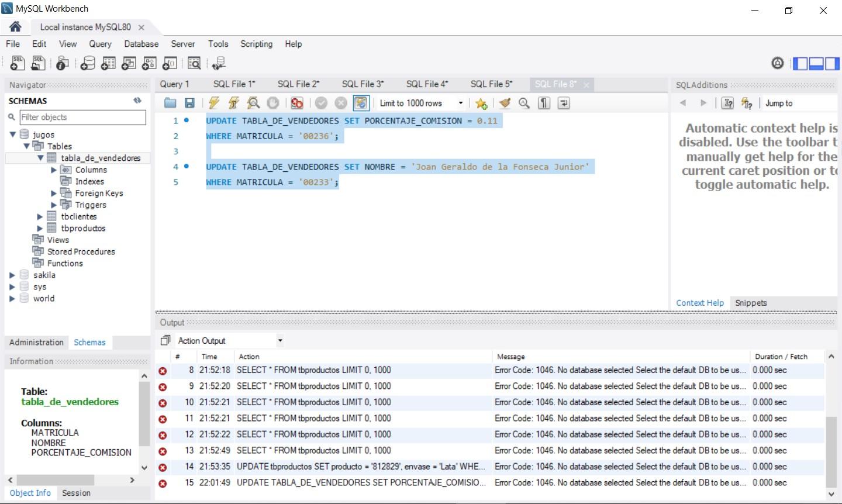Toggle the navigator sidebar visibility
This screenshot has height=504, width=842.
tap(800, 63)
